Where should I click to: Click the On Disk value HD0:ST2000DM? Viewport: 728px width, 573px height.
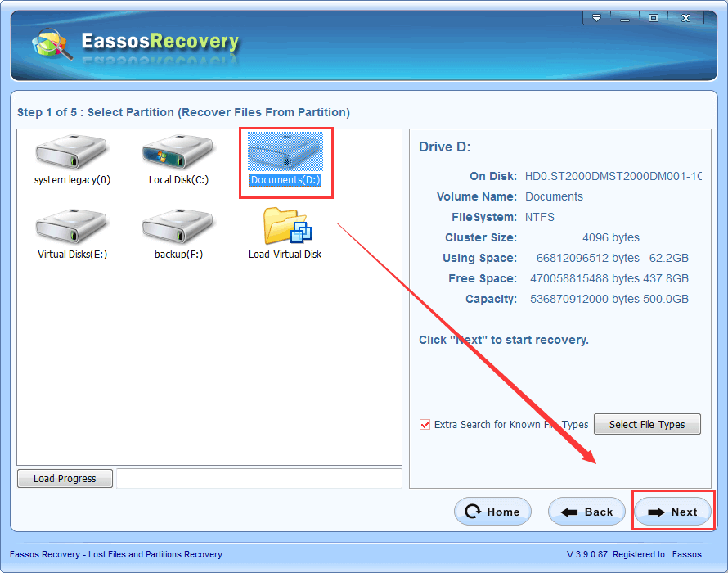[x=613, y=176]
